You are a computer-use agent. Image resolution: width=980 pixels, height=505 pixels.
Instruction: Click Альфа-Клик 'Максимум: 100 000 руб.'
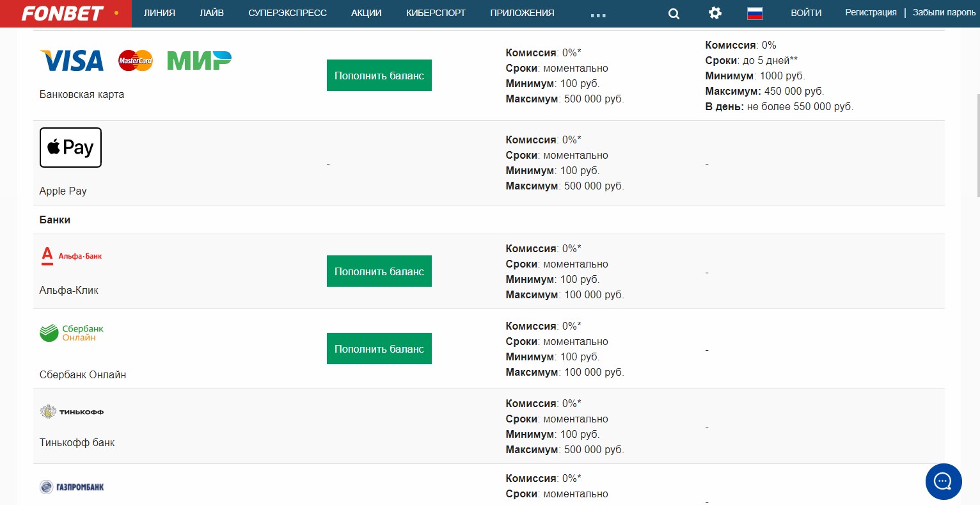(565, 294)
